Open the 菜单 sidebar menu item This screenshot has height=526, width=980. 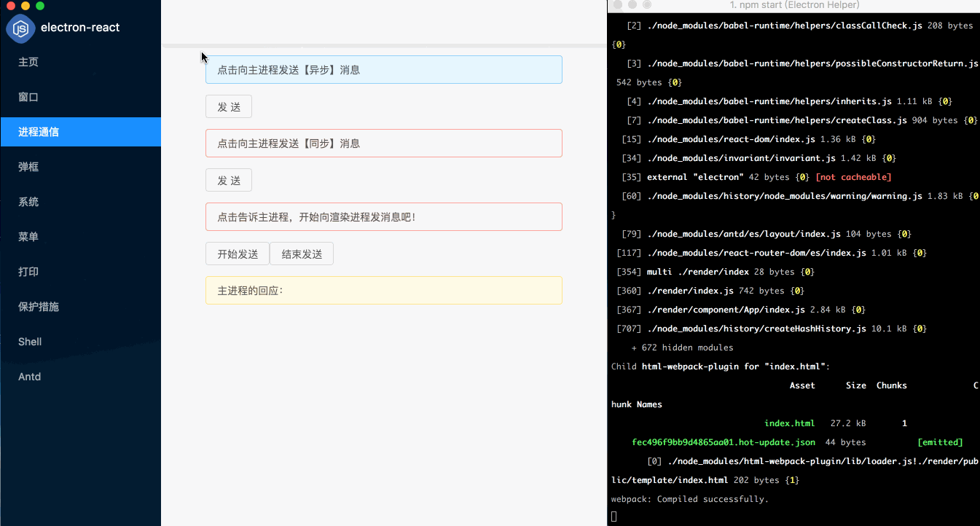tap(80, 237)
